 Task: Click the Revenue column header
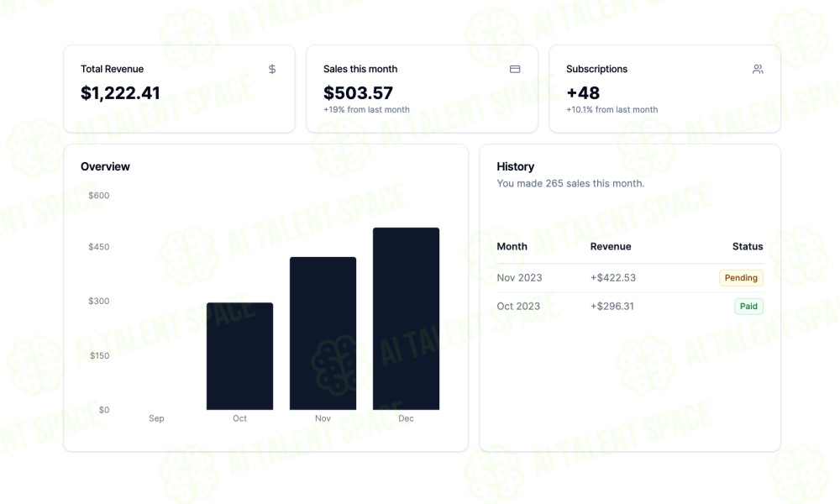(x=611, y=246)
